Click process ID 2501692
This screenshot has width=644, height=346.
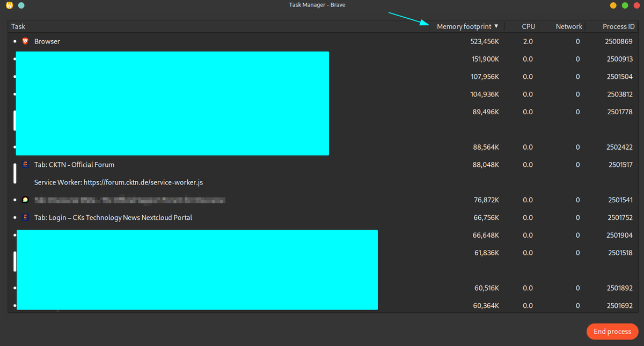[x=620, y=305]
